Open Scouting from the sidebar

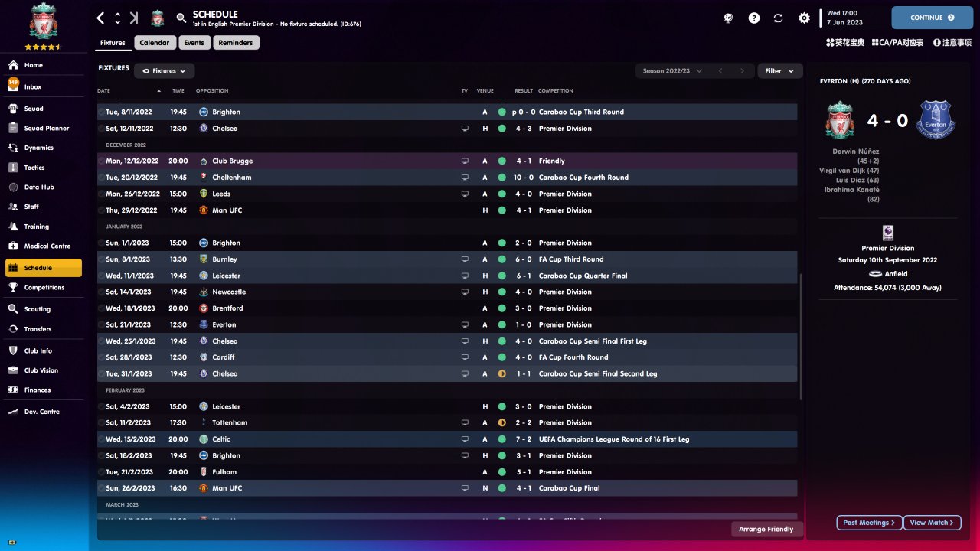[x=37, y=309]
